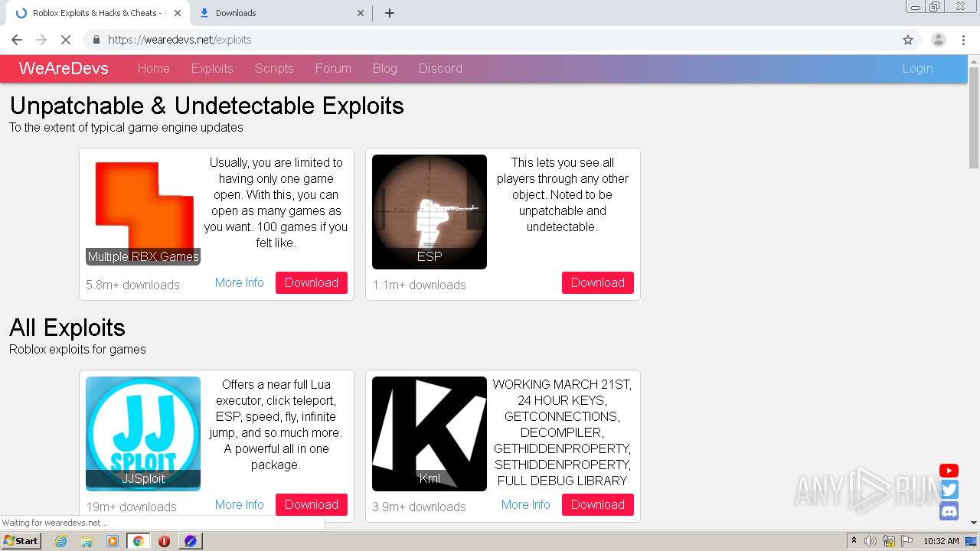Close the Downloads tab
The height and width of the screenshot is (551, 980).
tap(361, 13)
